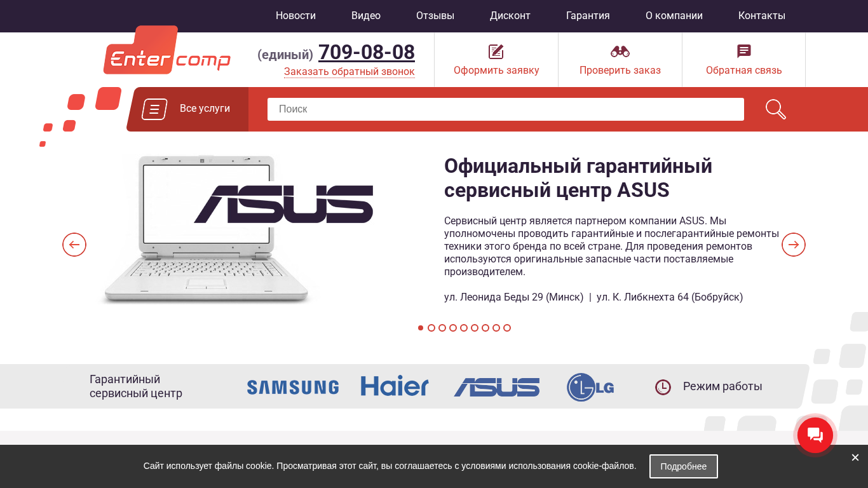Open Режим работы working hours
Image resolution: width=868 pixels, height=488 pixels.
[709, 386]
